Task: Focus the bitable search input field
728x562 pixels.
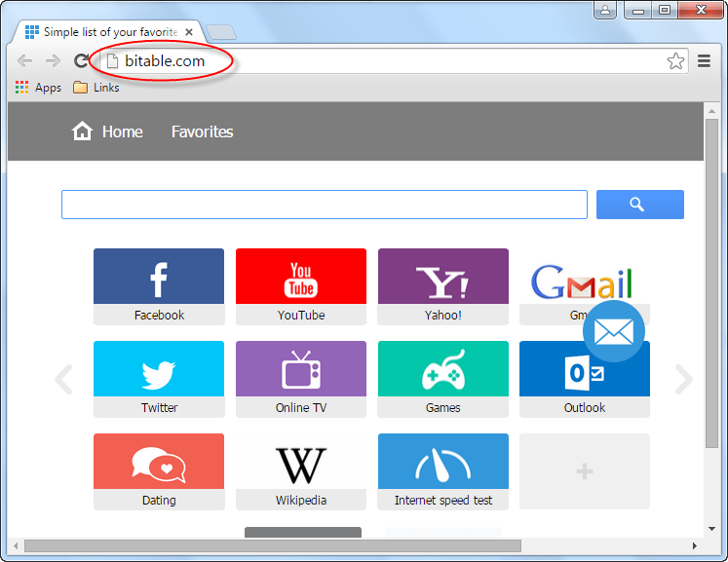Action: click(325, 205)
